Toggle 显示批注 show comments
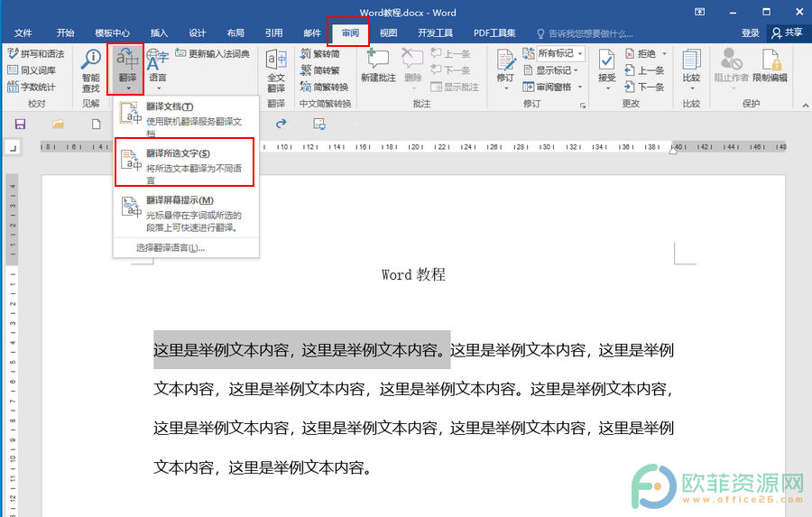 coord(455,87)
